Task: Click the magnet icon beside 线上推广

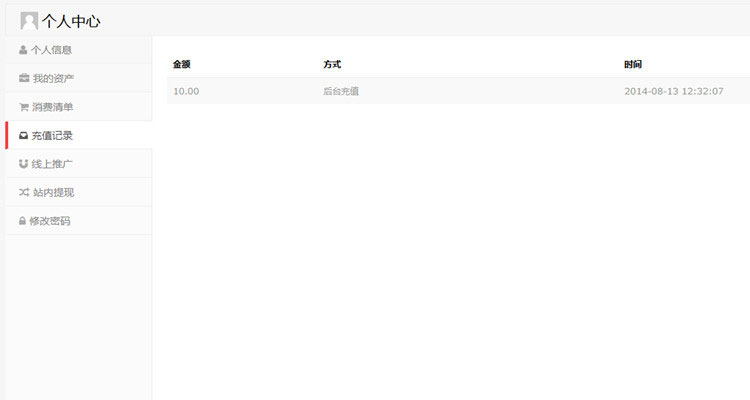Action: (x=23, y=164)
